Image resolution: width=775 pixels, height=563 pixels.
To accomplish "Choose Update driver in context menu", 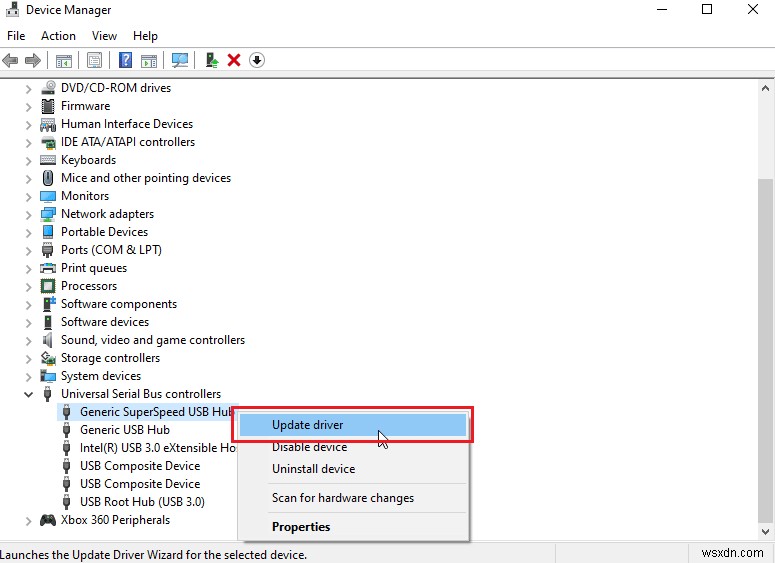I will tap(353, 425).
